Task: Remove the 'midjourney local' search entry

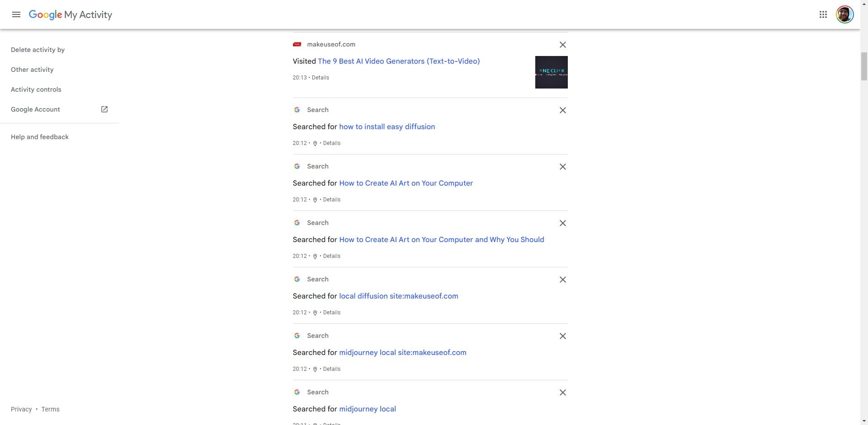Action: tap(563, 392)
